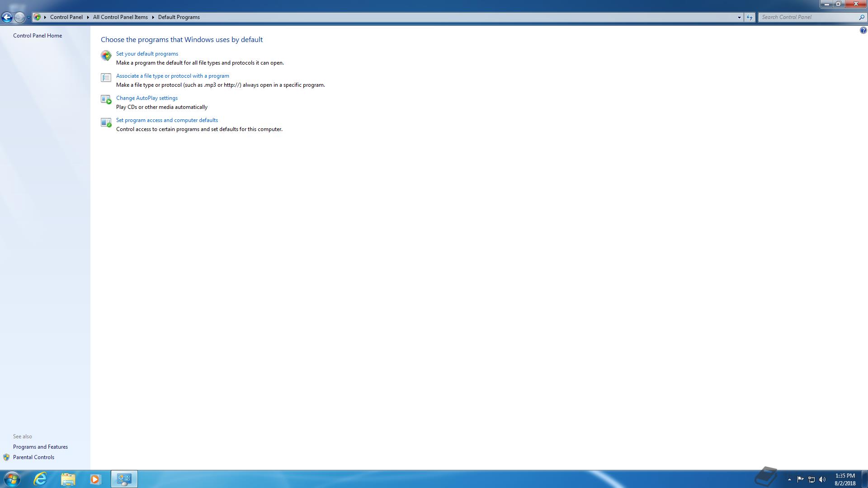868x488 pixels.
Task: Click the Parental Controls shield icon
Action: 6,457
